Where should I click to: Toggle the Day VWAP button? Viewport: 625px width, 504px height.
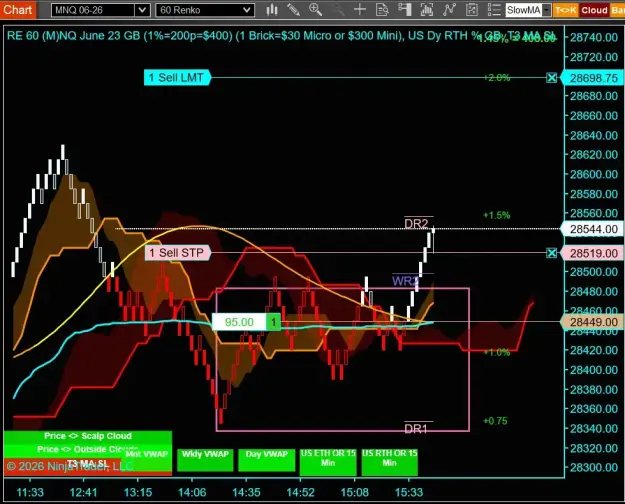[267, 460]
